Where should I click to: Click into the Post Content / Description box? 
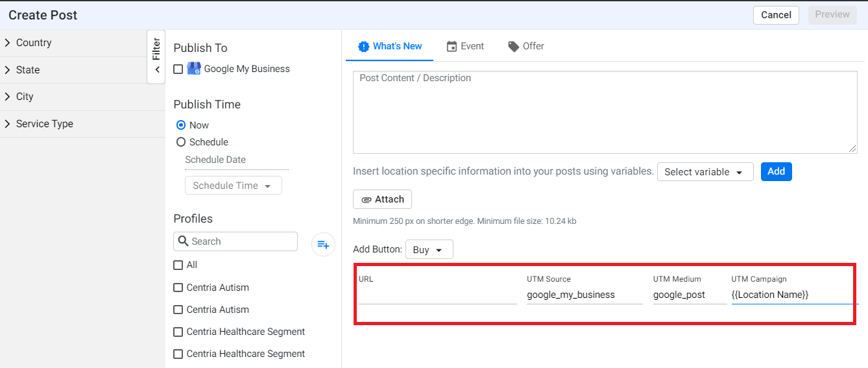[605, 112]
